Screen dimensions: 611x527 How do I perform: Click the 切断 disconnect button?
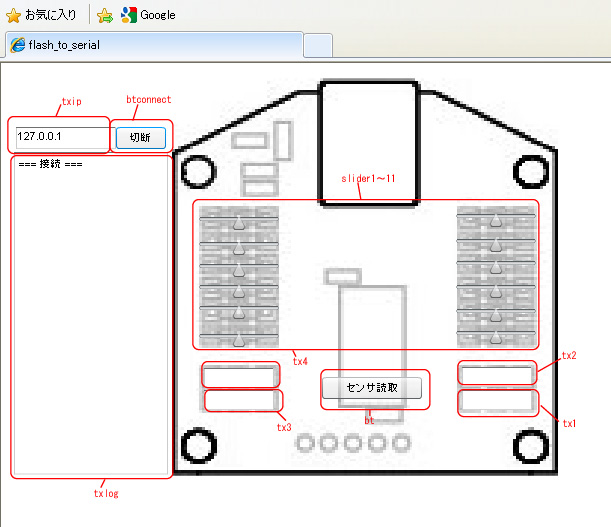pos(141,138)
